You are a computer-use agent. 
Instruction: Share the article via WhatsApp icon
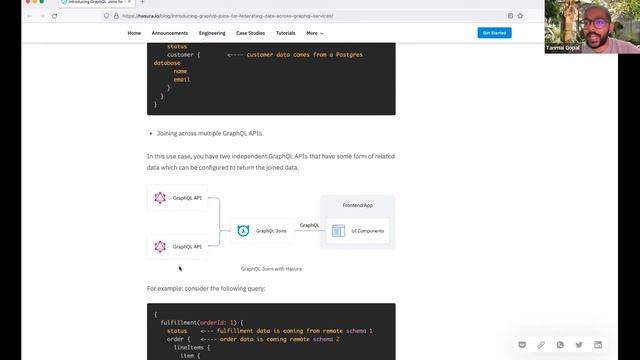click(x=560, y=345)
